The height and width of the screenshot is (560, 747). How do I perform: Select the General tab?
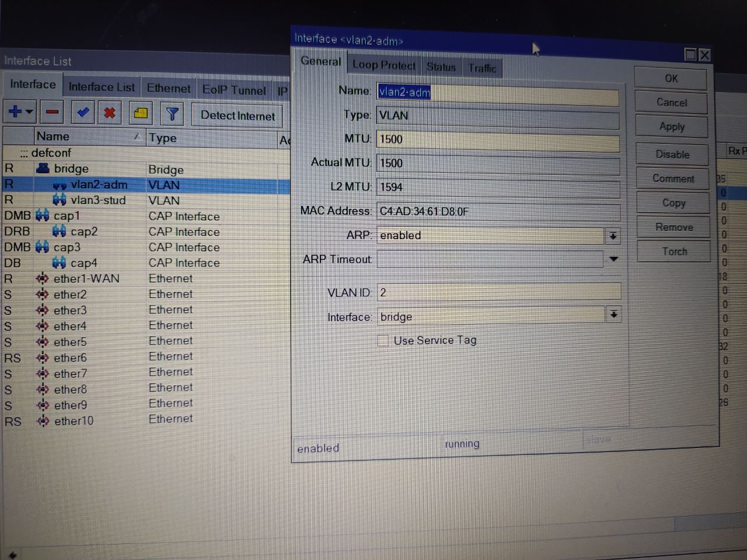320,61
